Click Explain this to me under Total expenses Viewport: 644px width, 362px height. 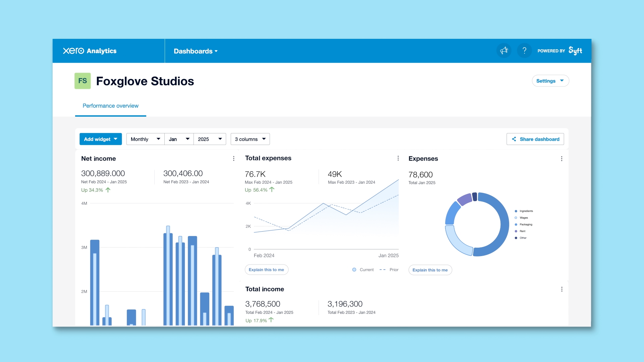tap(266, 270)
